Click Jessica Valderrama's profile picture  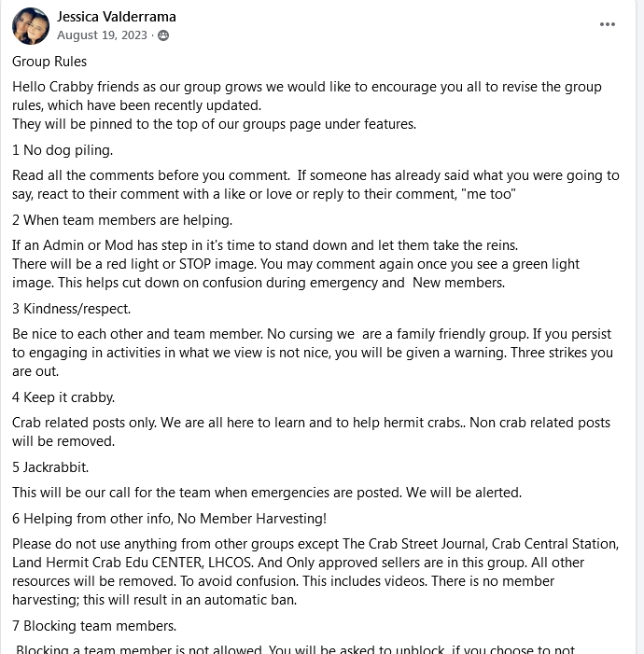[x=31, y=26]
